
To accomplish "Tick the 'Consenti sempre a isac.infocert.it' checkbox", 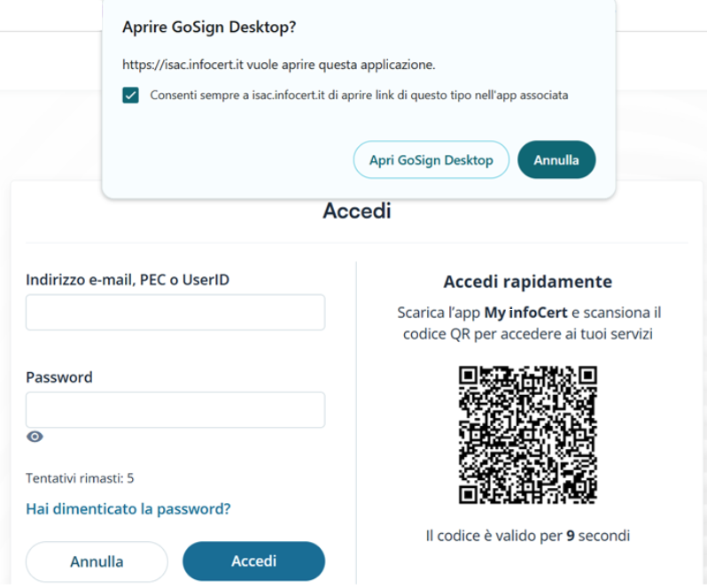I will [130, 96].
